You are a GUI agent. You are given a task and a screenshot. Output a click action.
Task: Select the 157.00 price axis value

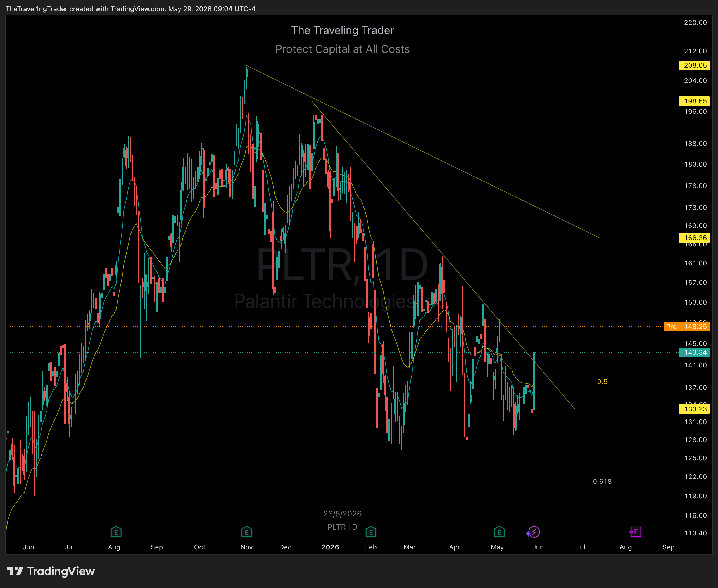click(695, 282)
